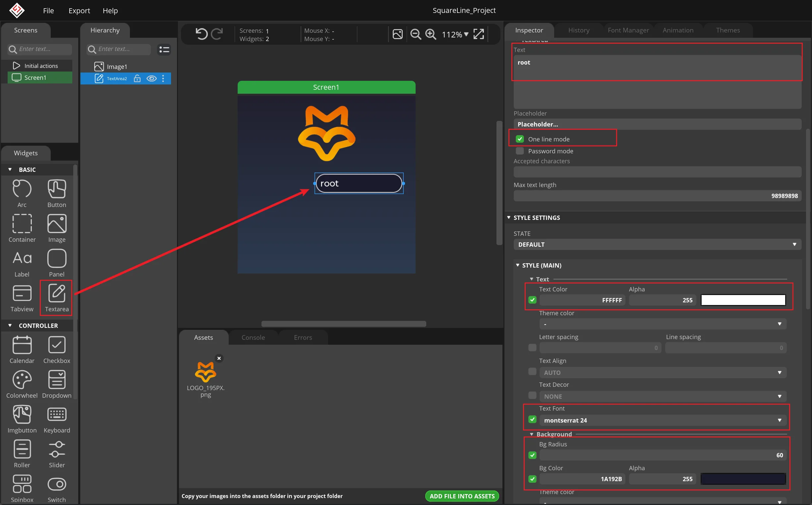
Task: Click the Zoom in magnifier icon
Action: (431, 34)
